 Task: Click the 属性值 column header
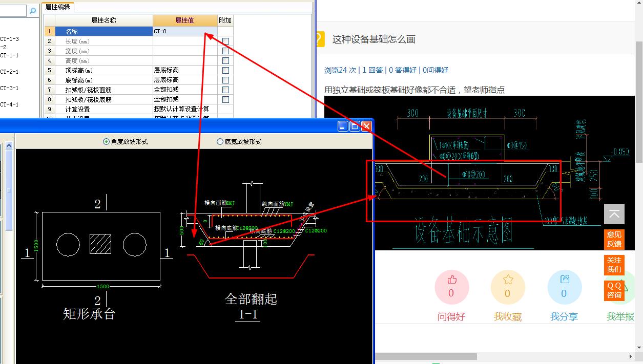(185, 20)
